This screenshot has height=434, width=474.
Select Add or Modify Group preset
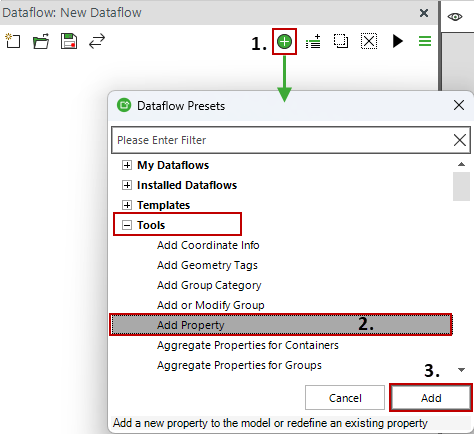[x=211, y=305]
